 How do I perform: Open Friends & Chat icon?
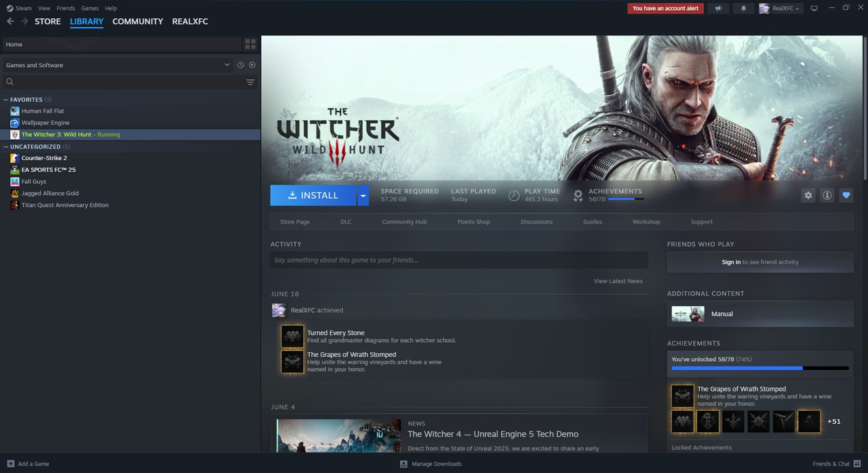[856, 463]
